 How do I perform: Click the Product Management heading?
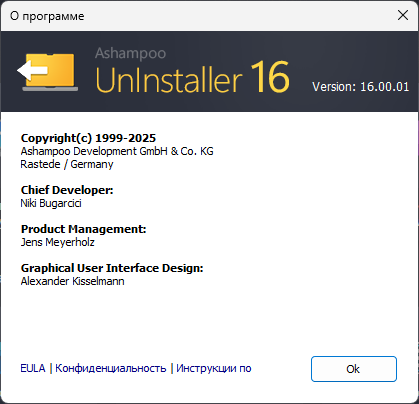coord(83,229)
